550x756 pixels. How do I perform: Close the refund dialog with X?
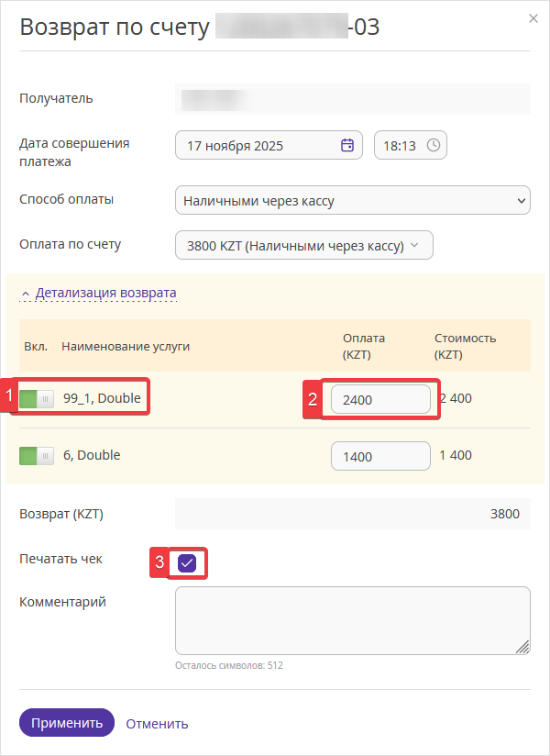point(533,17)
